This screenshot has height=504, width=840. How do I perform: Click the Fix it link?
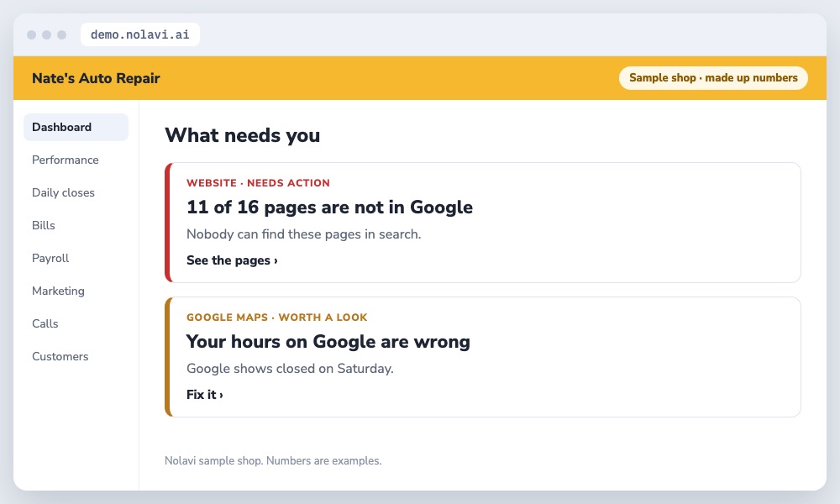click(x=205, y=395)
